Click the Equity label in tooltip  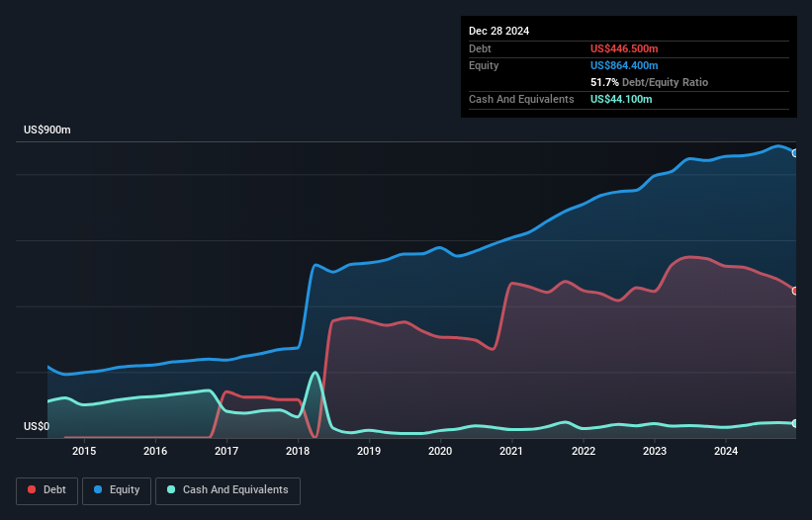pos(484,65)
